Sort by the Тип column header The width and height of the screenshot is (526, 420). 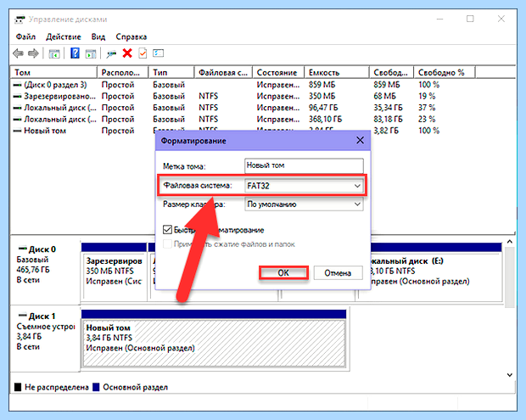[x=171, y=72]
